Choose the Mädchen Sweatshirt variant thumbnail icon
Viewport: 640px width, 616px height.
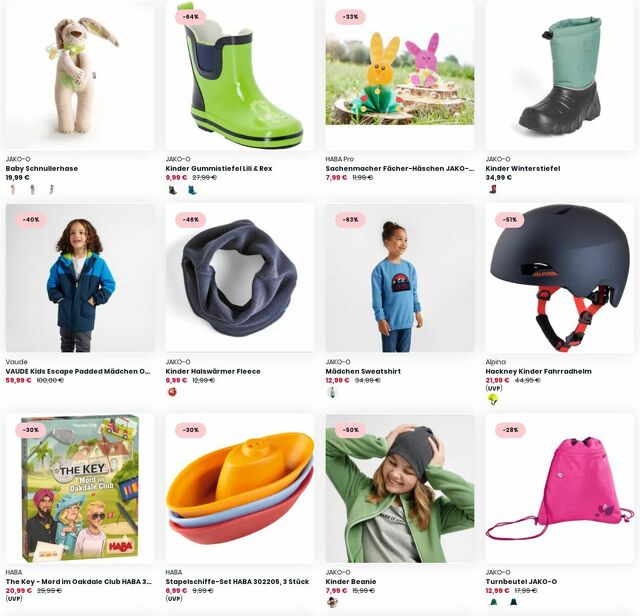click(332, 392)
